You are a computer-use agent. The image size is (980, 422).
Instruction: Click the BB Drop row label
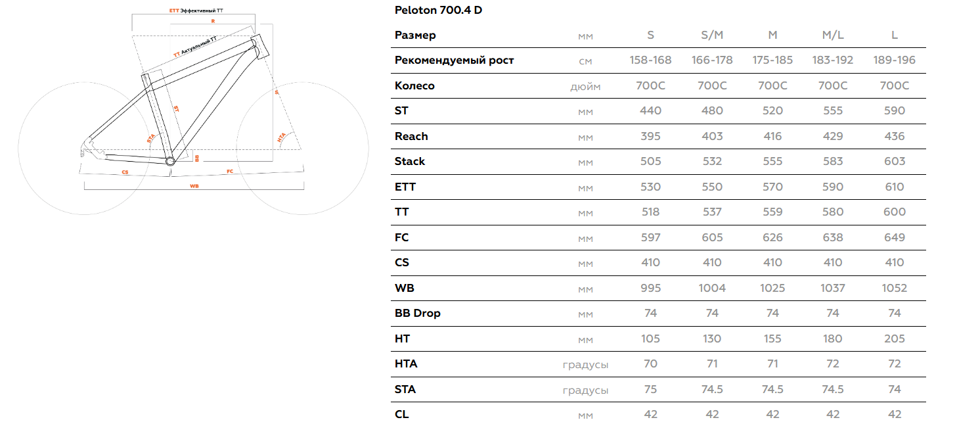click(x=418, y=314)
